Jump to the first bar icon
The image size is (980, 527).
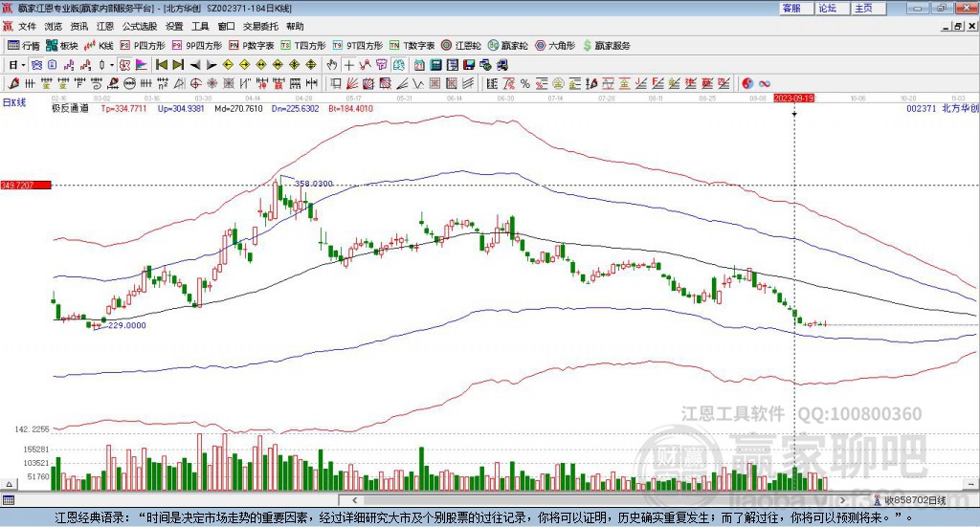161,65
